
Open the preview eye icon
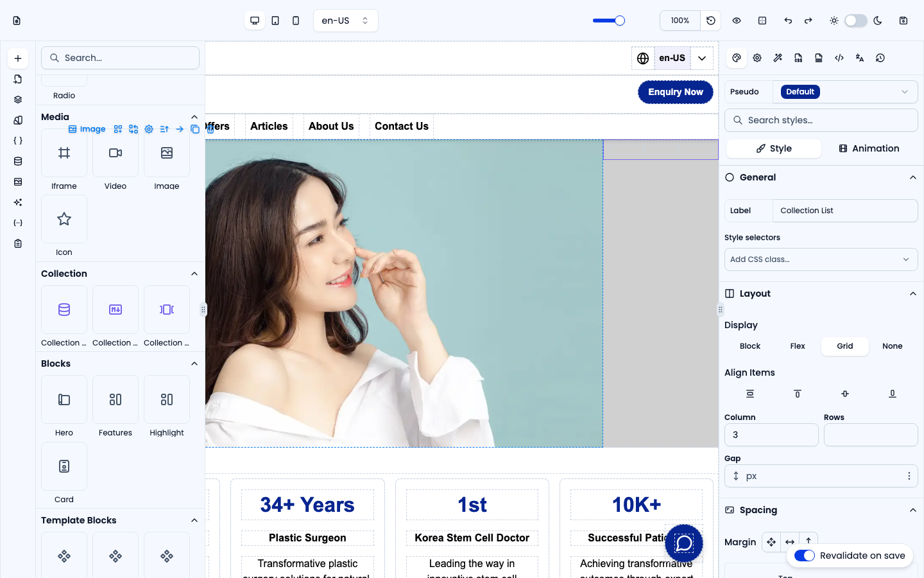737,21
